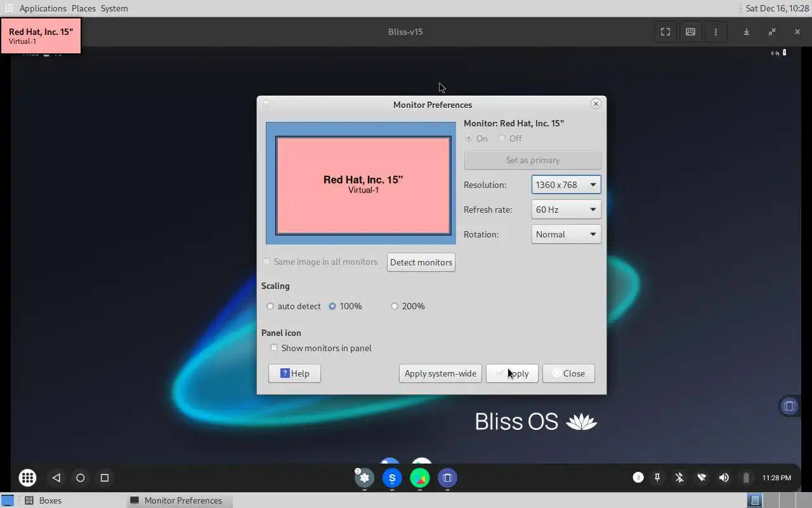Click the battery icon in Bliss tray
Screen dimensions: 812x508
[746, 478]
